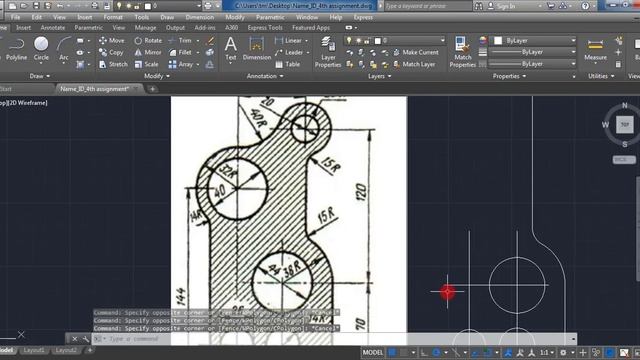
Task: Activate the Mirror tool
Action: (148, 52)
